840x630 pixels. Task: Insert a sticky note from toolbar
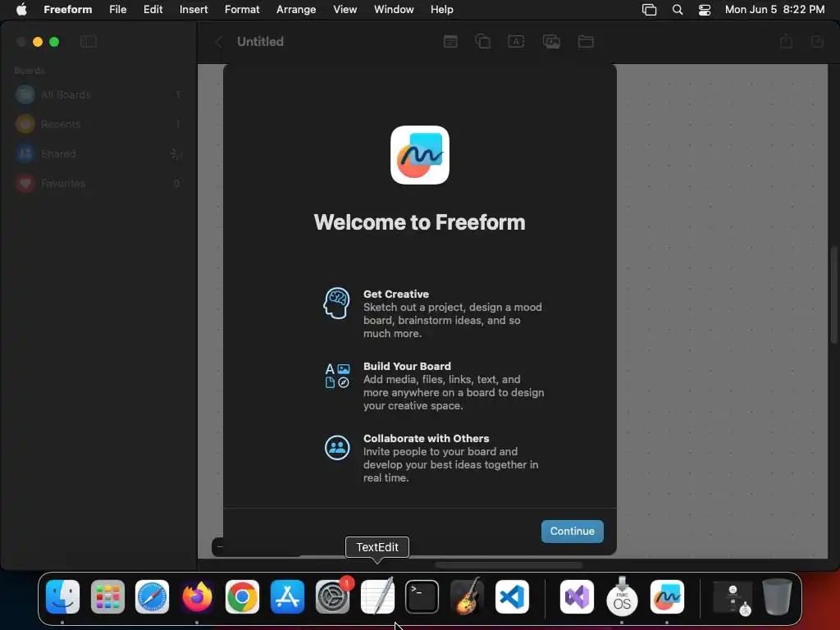450,41
